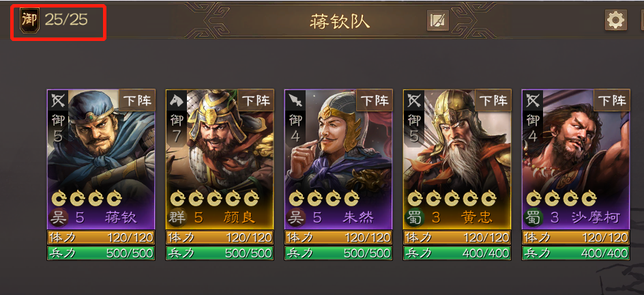Remove 沙摩柯 with the 下阵 button
This screenshot has height=295, width=644.
tap(612, 100)
